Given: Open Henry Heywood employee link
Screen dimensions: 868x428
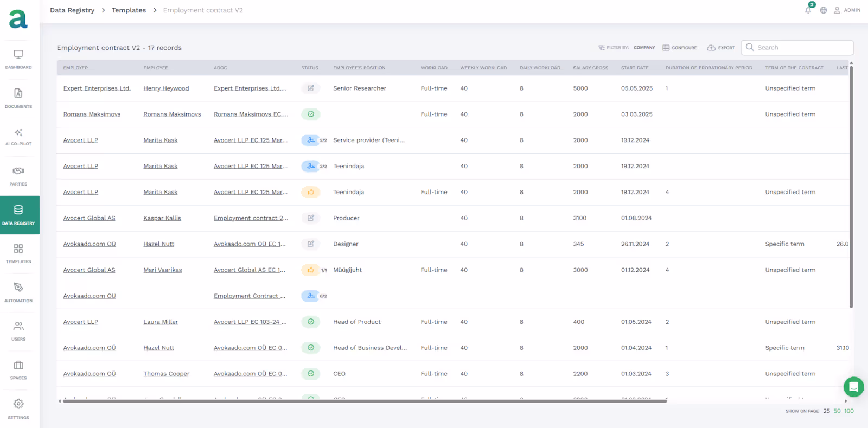Looking at the screenshot, I should pyautogui.click(x=166, y=88).
